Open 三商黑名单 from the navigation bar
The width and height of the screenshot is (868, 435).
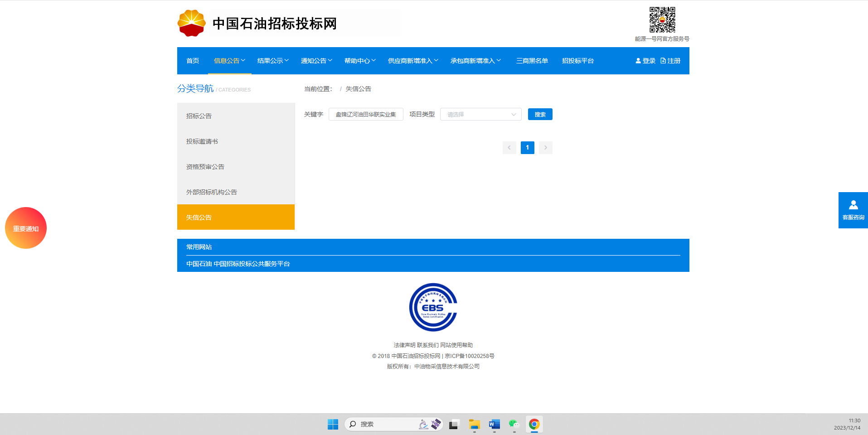pyautogui.click(x=532, y=61)
